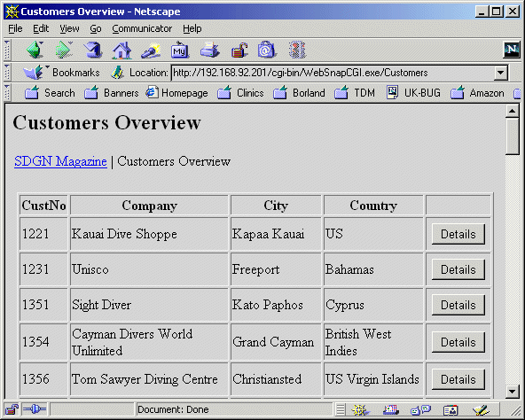Open the Security padlock toolbar icon
Screen dimensions: 525x420
pos(239,51)
